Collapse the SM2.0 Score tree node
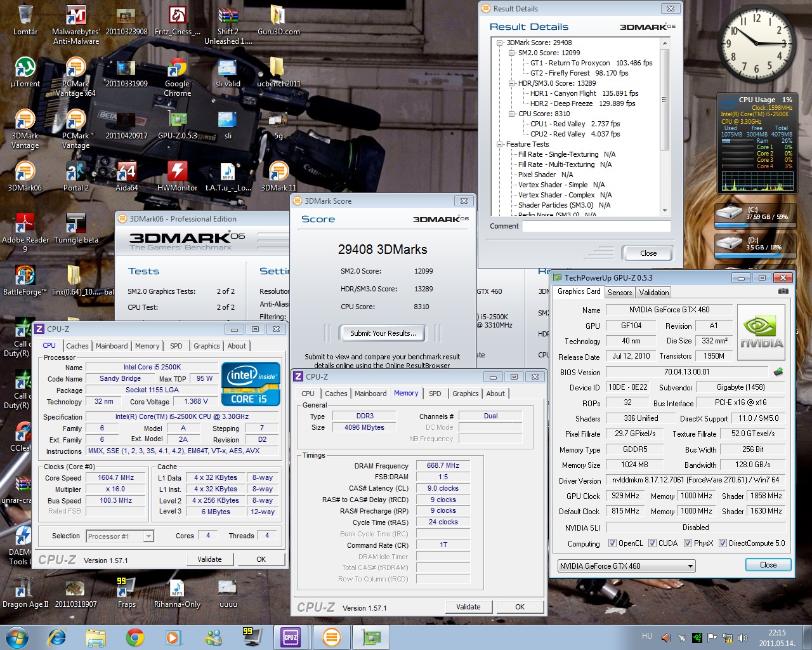This screenshot has width=812, height=650. tap(511, 53)
